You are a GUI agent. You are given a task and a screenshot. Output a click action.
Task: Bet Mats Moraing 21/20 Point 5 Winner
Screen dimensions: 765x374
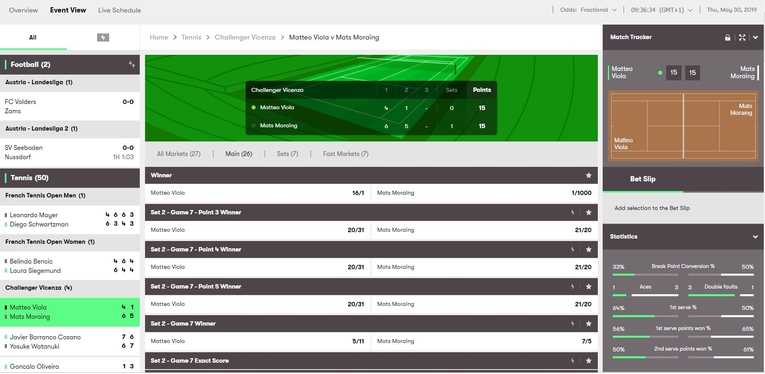(484, 304)
